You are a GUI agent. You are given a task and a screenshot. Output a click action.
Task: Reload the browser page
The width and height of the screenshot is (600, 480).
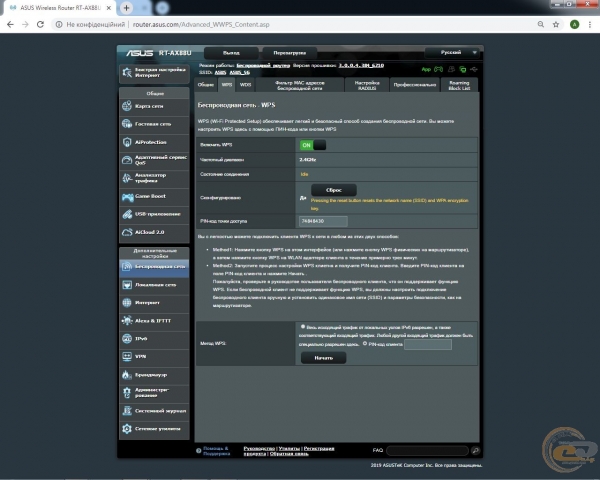click(x=40, y=24)
